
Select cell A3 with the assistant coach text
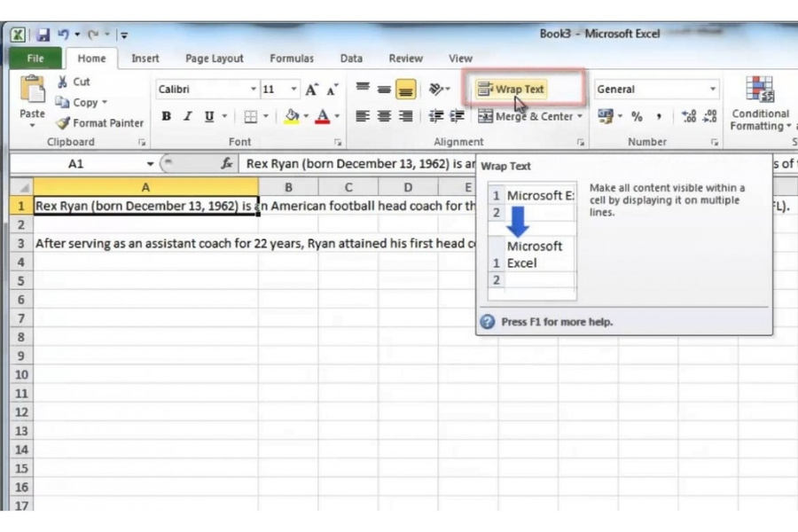click(145, 243)
